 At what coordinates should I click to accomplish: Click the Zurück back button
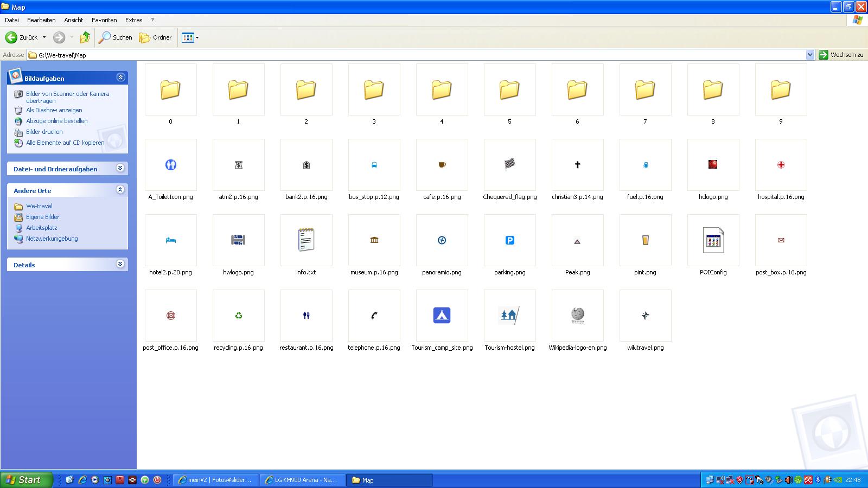(x=22, y=37)
